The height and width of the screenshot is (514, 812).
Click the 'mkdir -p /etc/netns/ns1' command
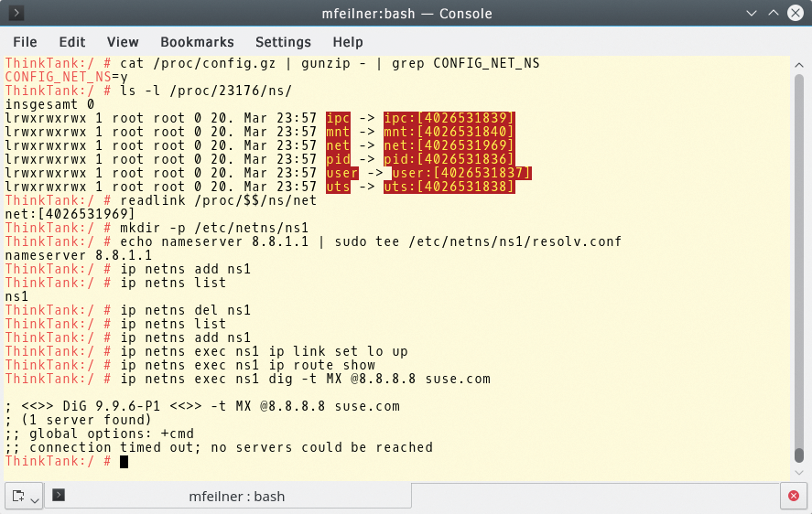214,228
